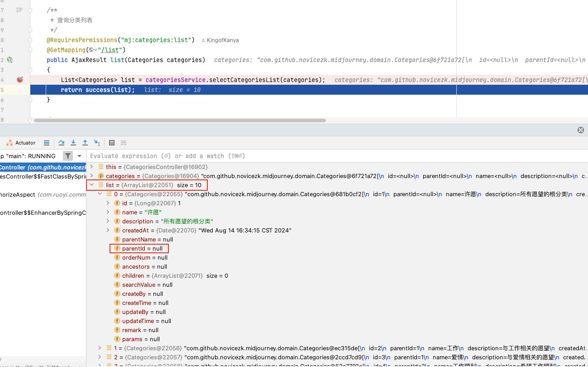Viewport: 588px width, 367px height.
Task: Click the Trace Current Stream Chain icon
Action: coord(124,143)
